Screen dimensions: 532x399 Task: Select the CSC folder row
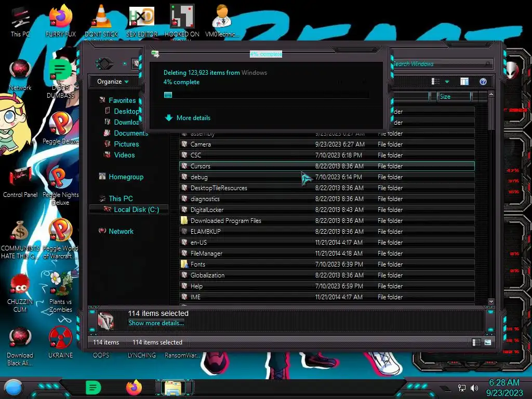[327, 155]
